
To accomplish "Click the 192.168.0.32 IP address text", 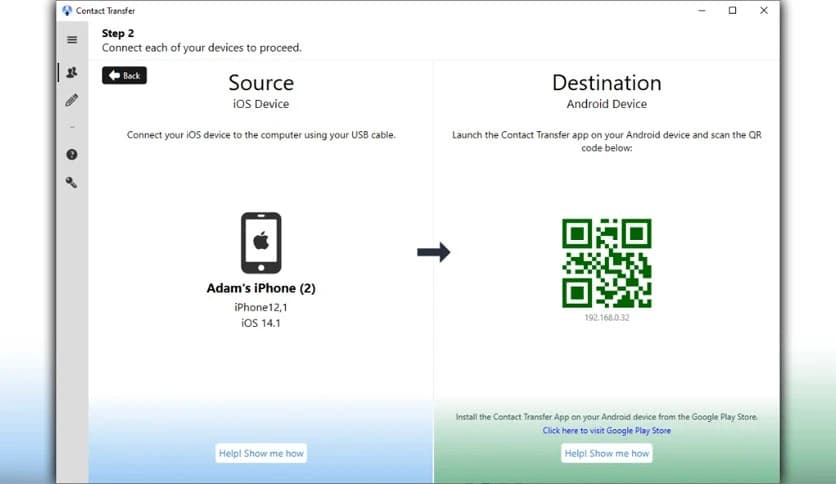I will click(607, 317).
